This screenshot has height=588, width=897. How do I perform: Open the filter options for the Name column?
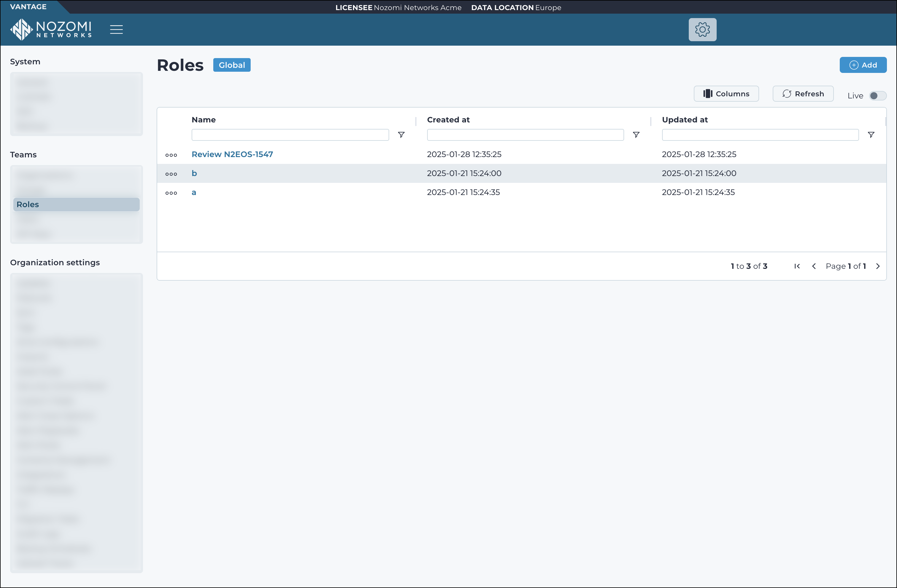click(x=401, y=135)
